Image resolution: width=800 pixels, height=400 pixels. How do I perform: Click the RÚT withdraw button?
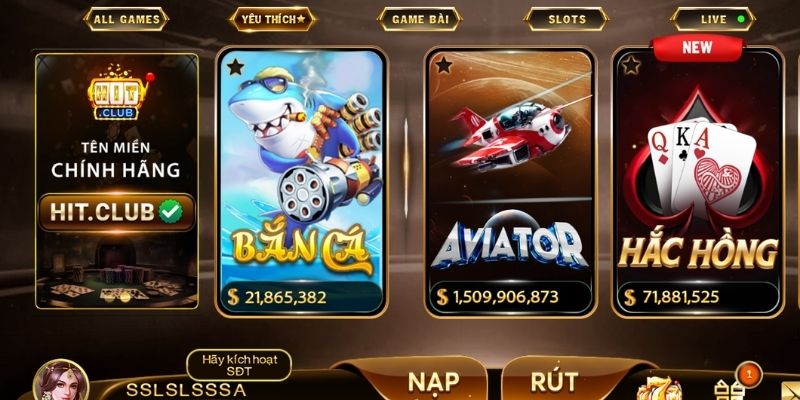click(554, 382)
